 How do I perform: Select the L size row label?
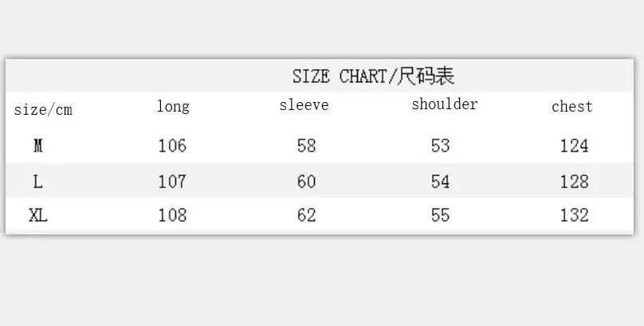coord(37,182)
